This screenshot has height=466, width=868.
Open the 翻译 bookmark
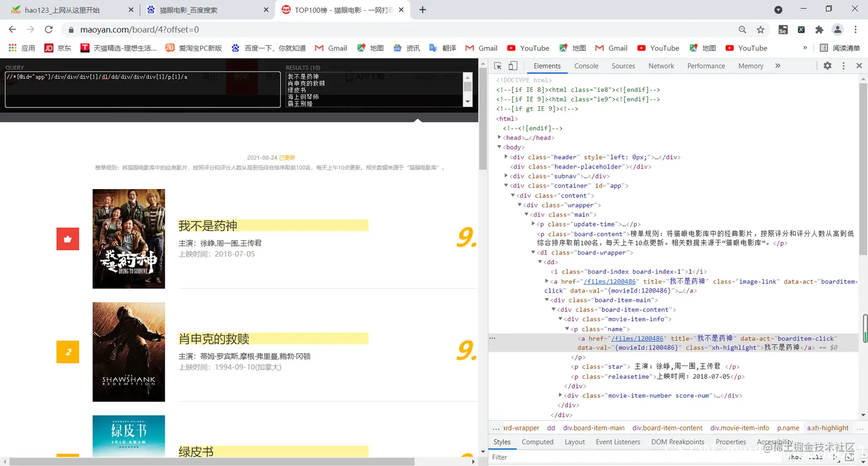click(x=443, y=48)
